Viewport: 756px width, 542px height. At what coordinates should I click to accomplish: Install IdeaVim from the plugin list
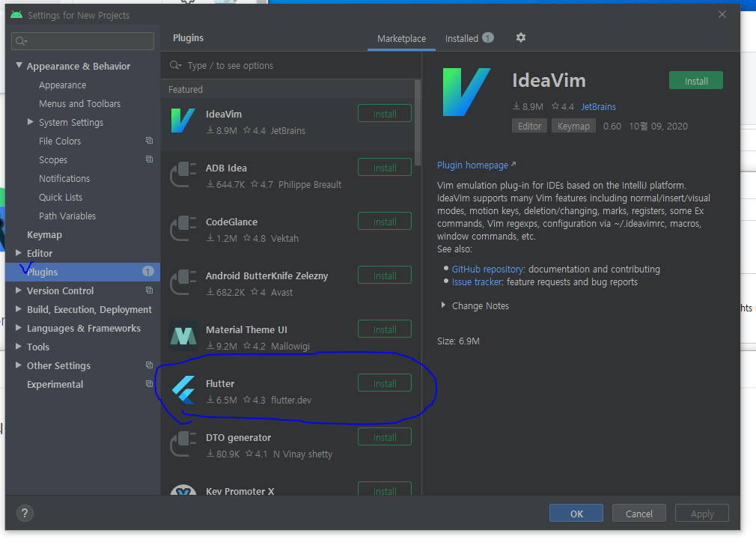(x=385, y=114)
